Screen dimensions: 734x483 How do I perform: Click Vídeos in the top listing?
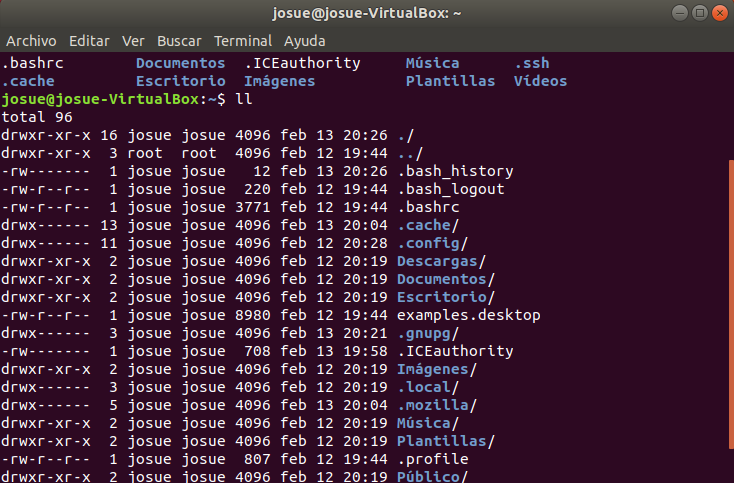[541, 81]
